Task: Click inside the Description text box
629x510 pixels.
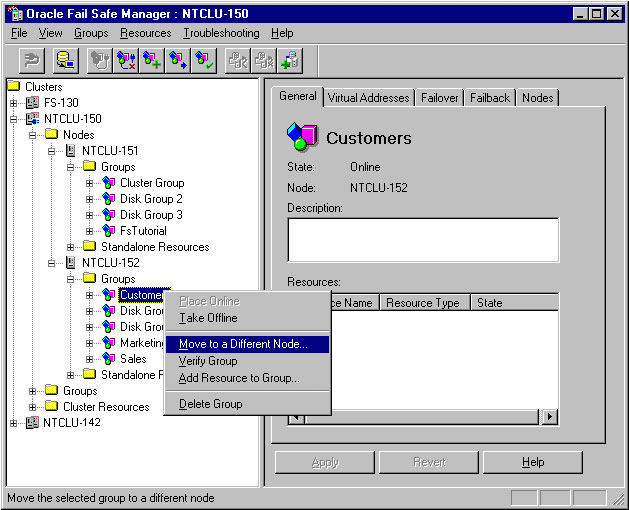Action: [x=423, y=240]
